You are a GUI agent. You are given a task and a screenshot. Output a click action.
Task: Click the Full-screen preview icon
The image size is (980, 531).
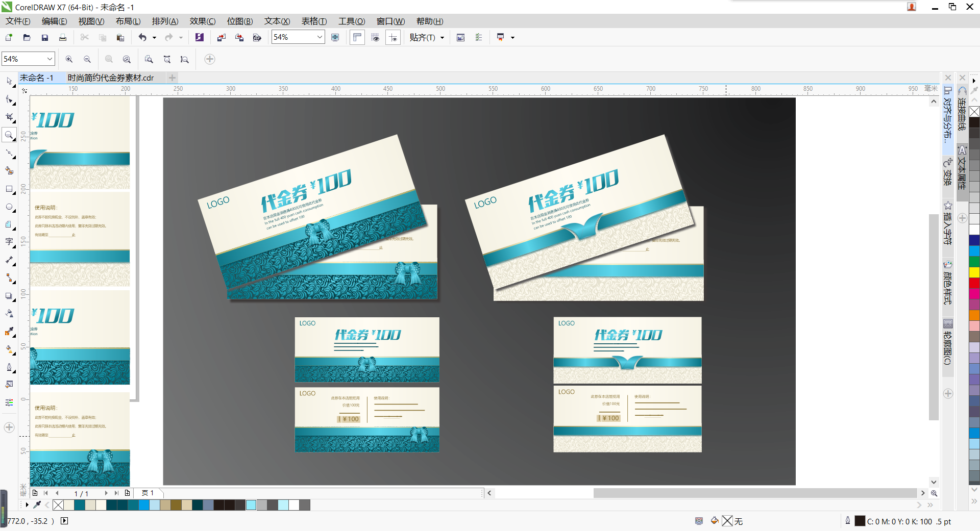point(335,37)
